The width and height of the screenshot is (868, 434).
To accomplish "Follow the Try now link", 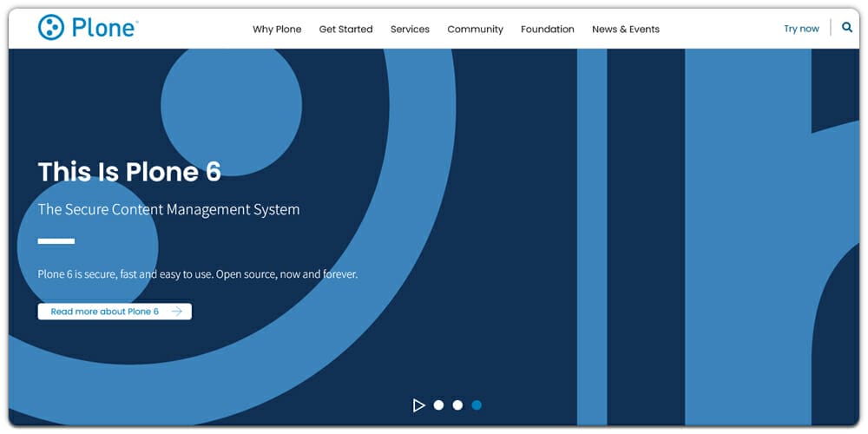I will pyautogui.click(x=801, y=29).
